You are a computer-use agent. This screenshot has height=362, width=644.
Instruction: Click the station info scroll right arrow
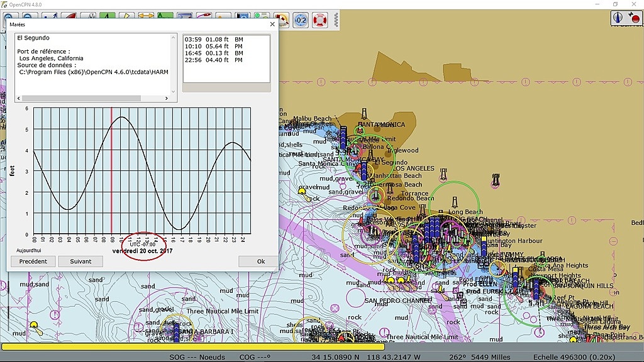(166, 99)
